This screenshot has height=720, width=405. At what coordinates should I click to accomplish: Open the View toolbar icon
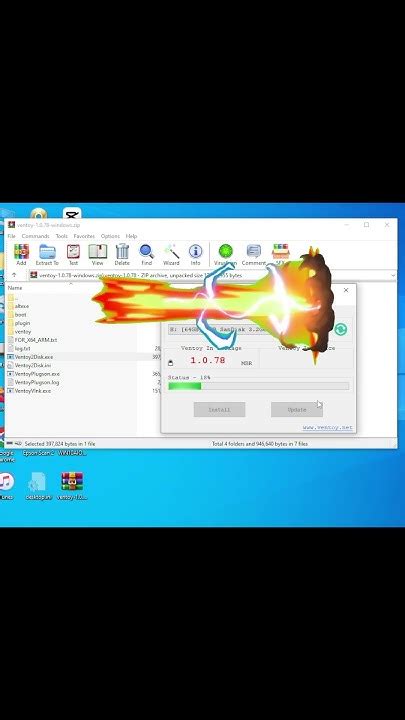97,255
